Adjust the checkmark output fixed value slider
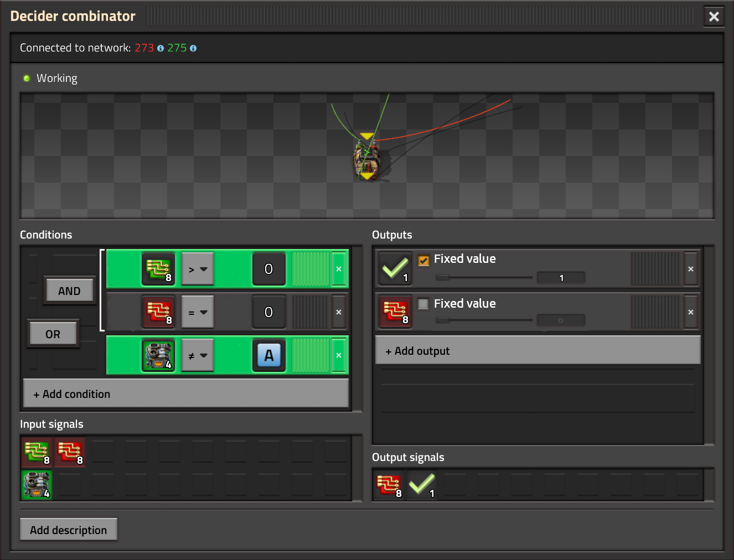Viewport: 734px width, 560px height. pos(443,277)
